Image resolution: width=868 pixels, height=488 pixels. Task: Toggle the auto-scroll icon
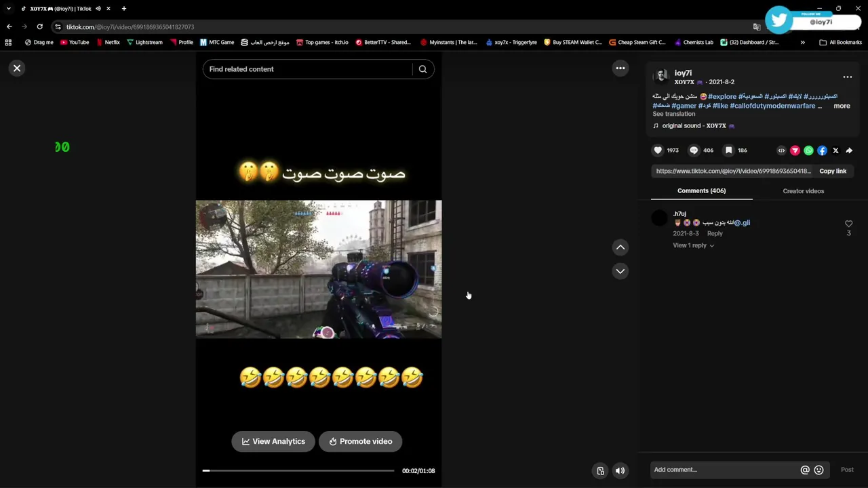pyautogui.click(x=600, y=470)
